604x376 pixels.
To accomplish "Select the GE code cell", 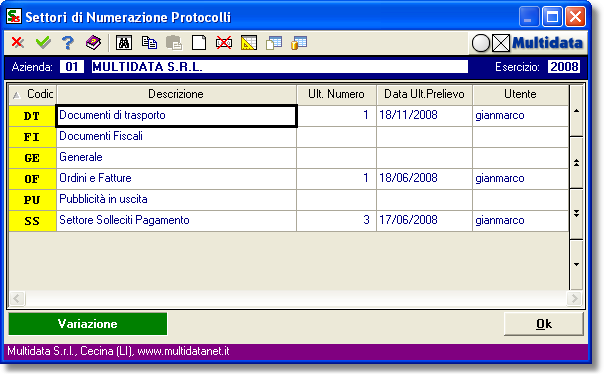I will tap(32, 158).
